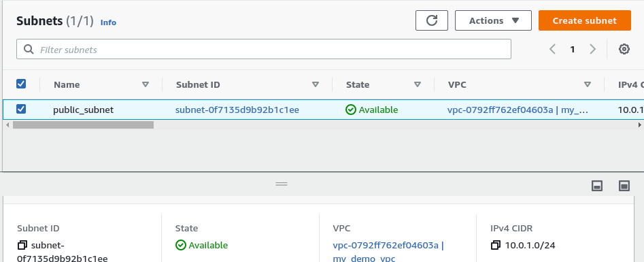Sort by Subnet ID column arrow

(315, 84)
